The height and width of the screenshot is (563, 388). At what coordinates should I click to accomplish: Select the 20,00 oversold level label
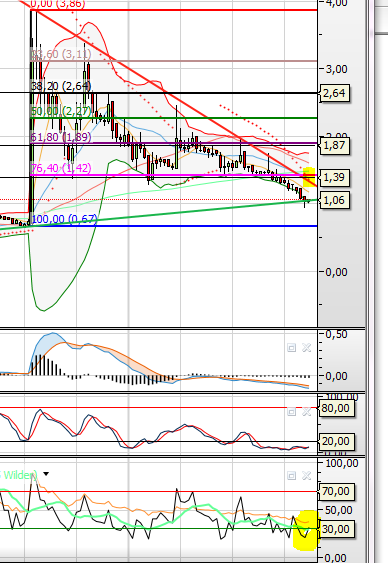click(336, 441)
